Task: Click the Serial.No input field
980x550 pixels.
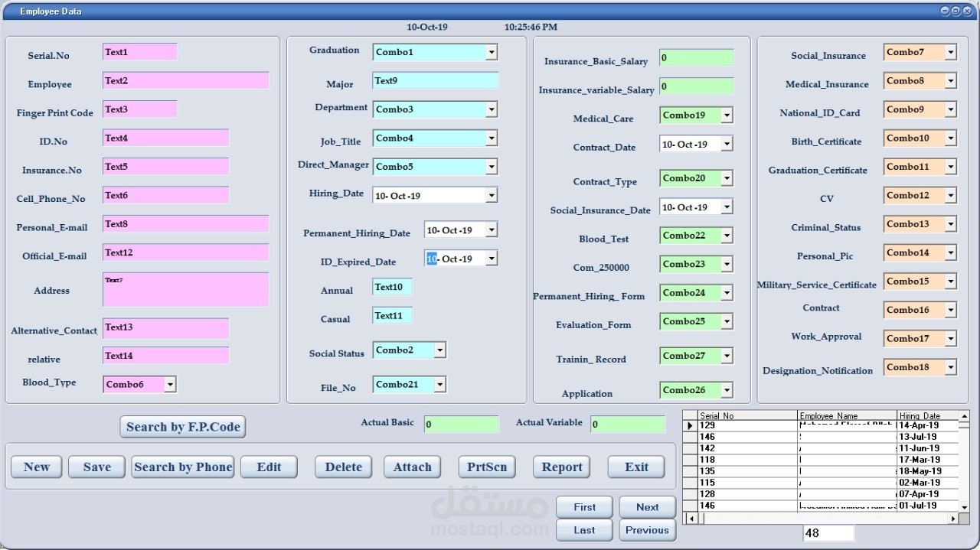Action: (140, 52)
